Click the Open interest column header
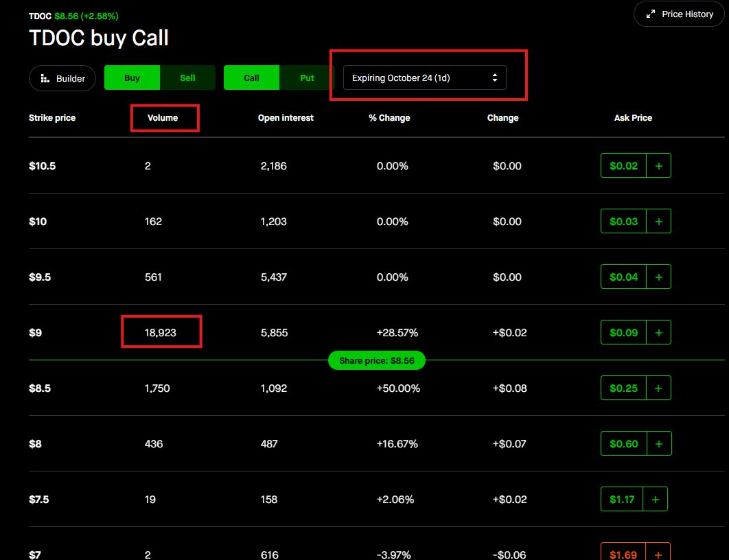 point(286,117)
